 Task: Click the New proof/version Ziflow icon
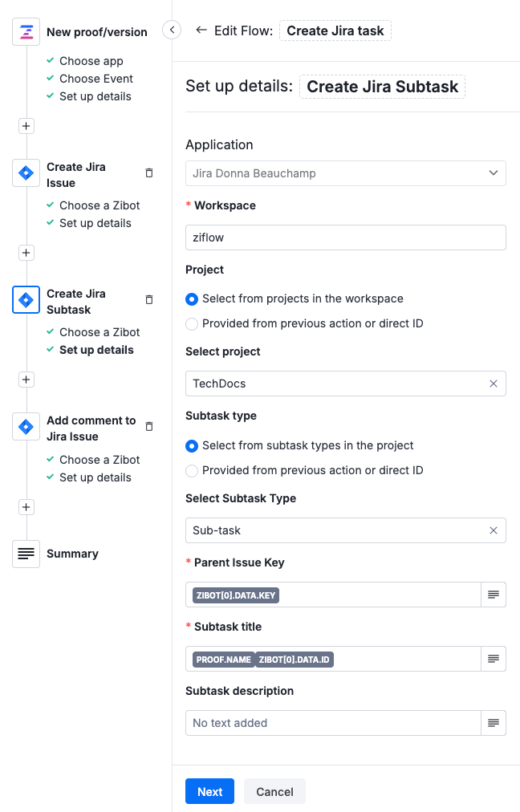pos(25,31)
